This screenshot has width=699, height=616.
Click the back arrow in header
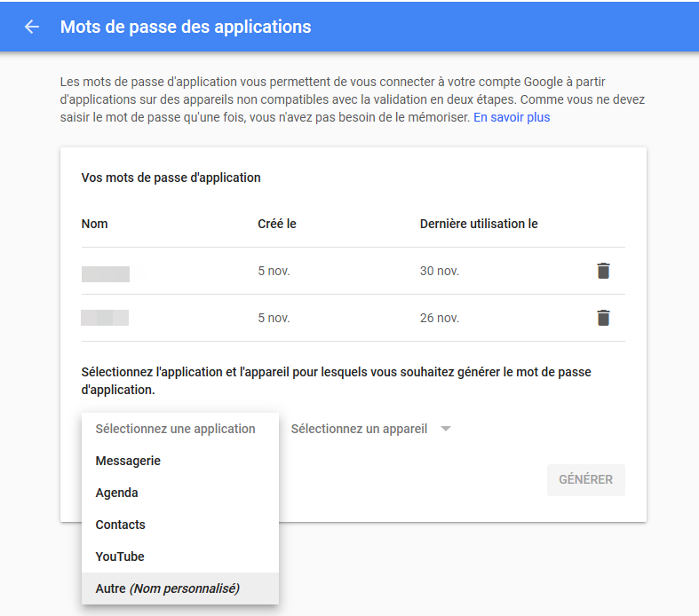(x=32, y=27)
